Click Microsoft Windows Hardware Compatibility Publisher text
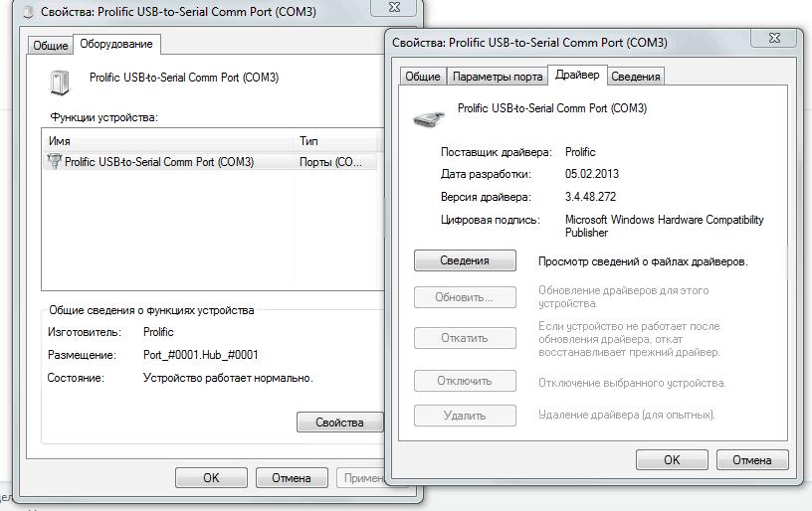 click(665, 226)
